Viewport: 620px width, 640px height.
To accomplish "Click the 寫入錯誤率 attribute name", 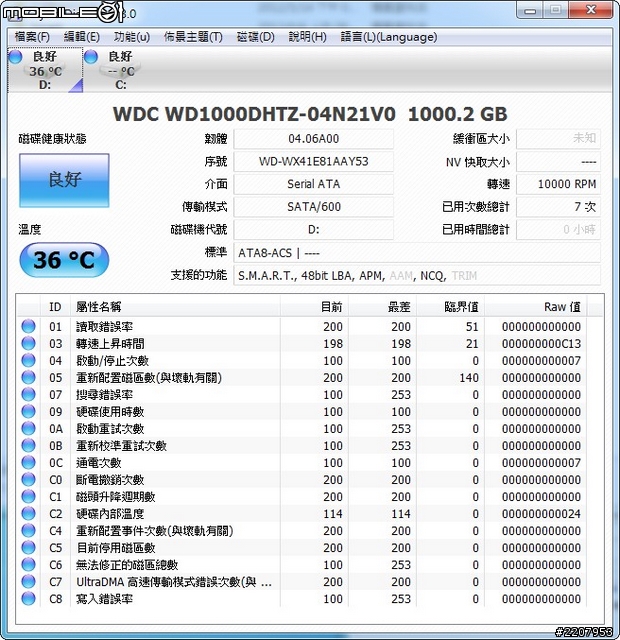I will pos(104,599).
